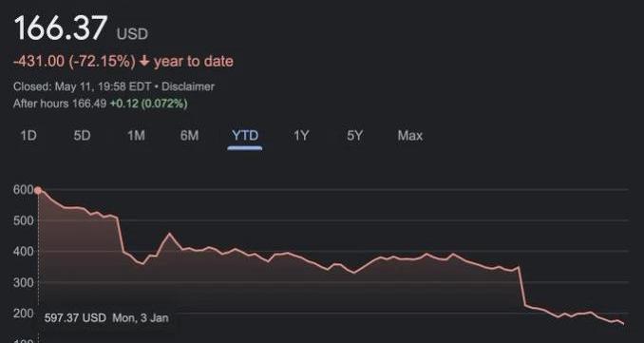
Task: Click the year to date change text
Action: [x=194, y=62]
